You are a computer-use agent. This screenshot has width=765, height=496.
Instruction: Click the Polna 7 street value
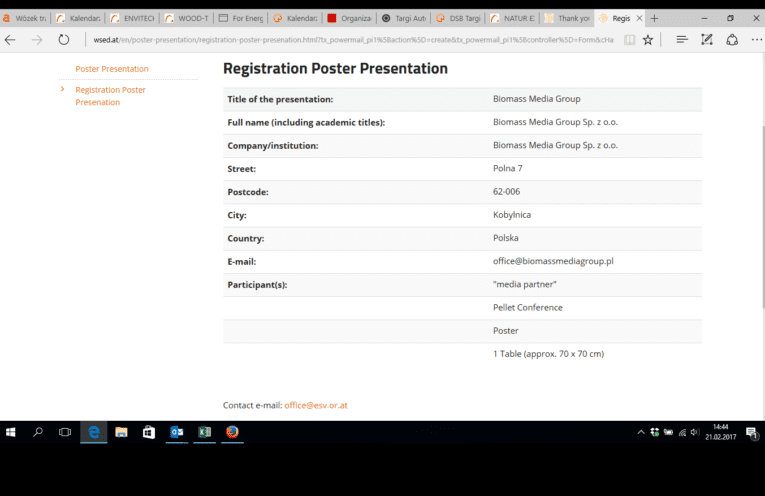coord(507,169)
